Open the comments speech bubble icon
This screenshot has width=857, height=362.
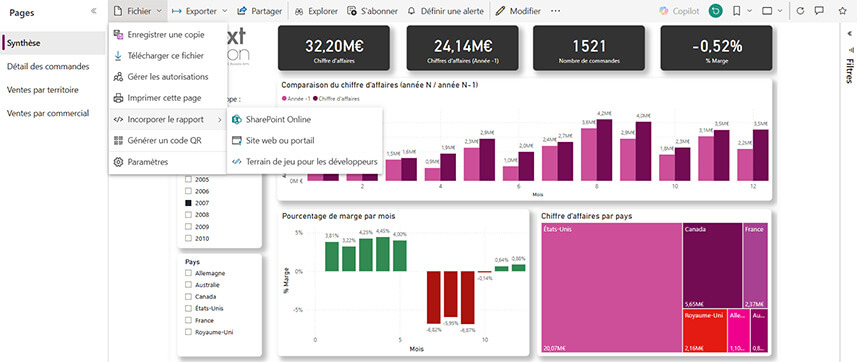point(819,11)
